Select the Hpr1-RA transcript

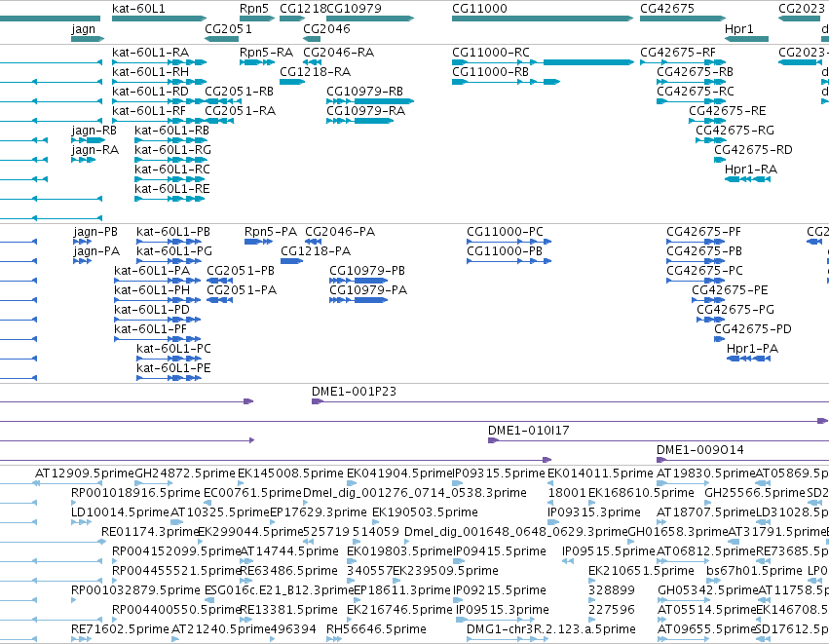(x=747, y=179)
